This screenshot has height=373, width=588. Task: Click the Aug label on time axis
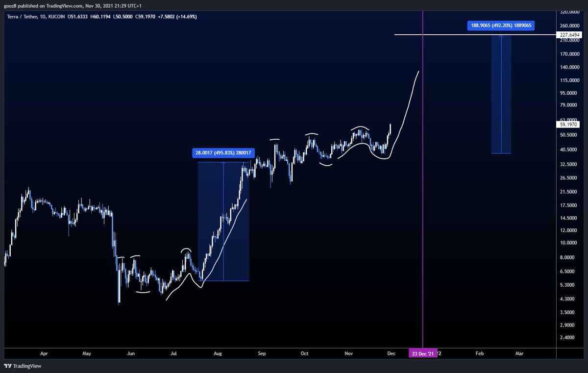point(218,353)
